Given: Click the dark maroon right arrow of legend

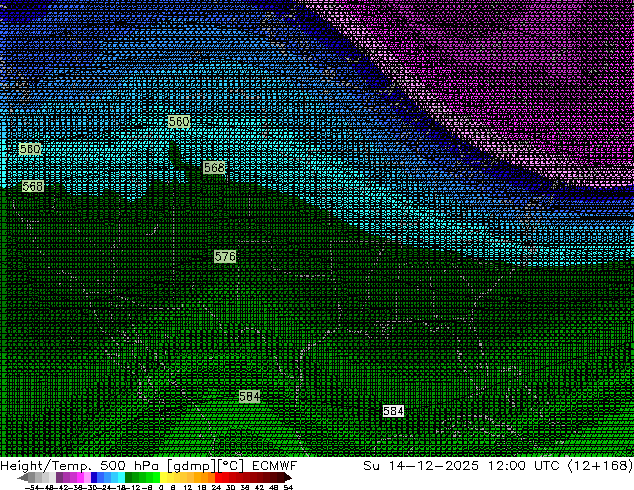Looking at the screenshot, I should tap(288, 477).
